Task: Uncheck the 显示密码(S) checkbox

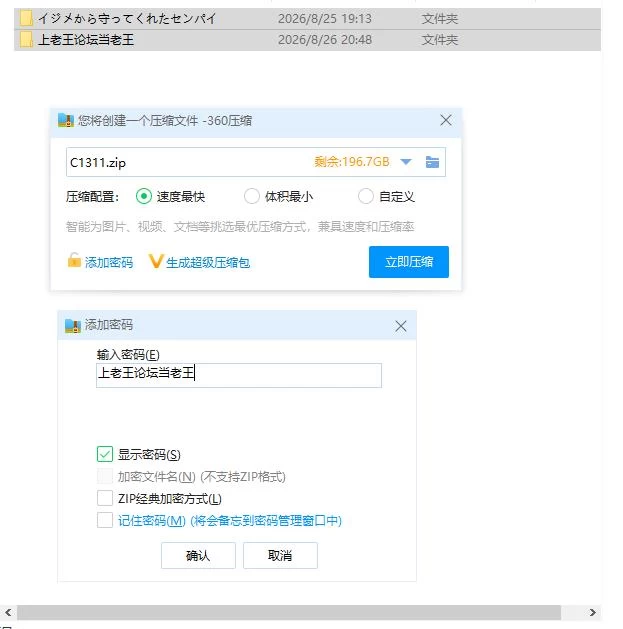Action: (x=105, y=454)
